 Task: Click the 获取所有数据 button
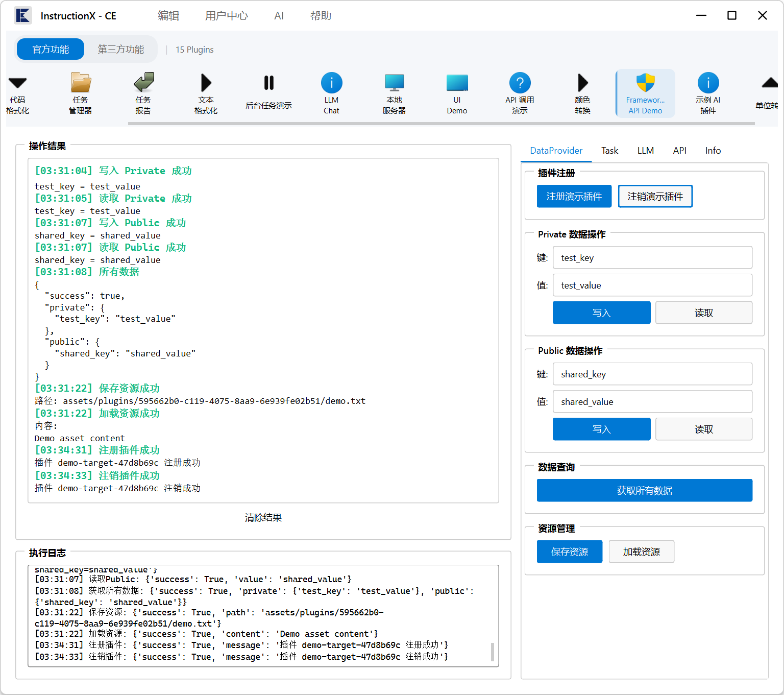click(645, 490)
